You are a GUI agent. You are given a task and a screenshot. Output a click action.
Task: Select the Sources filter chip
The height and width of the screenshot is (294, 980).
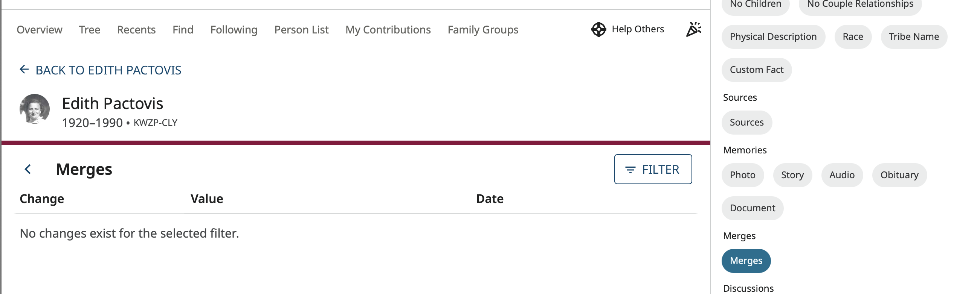tap(746, 122)
